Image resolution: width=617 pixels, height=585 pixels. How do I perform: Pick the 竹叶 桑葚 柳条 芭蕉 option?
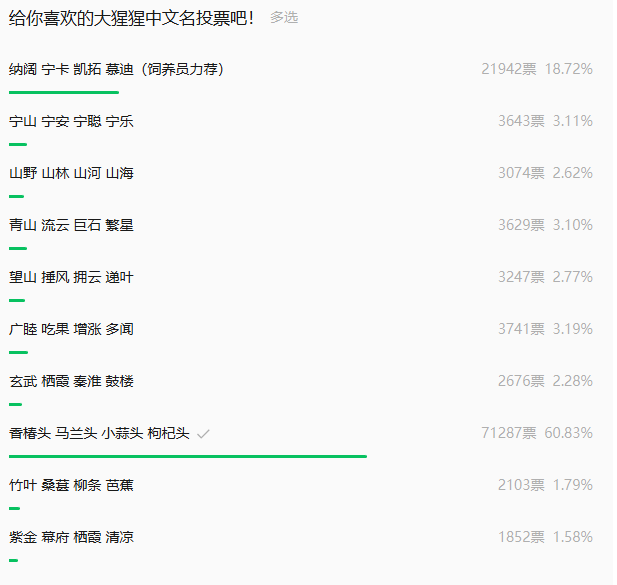pyautogui.click(x=71, y=485)
